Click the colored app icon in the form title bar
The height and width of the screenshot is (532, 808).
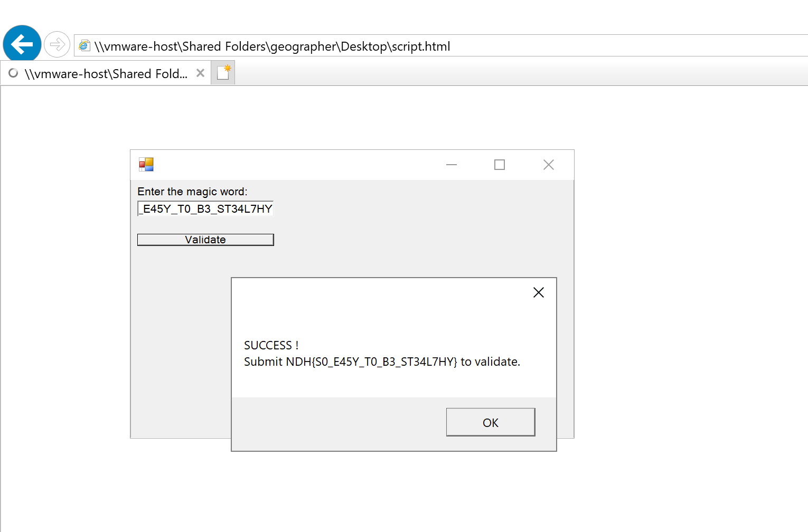(x=146, y=165)
